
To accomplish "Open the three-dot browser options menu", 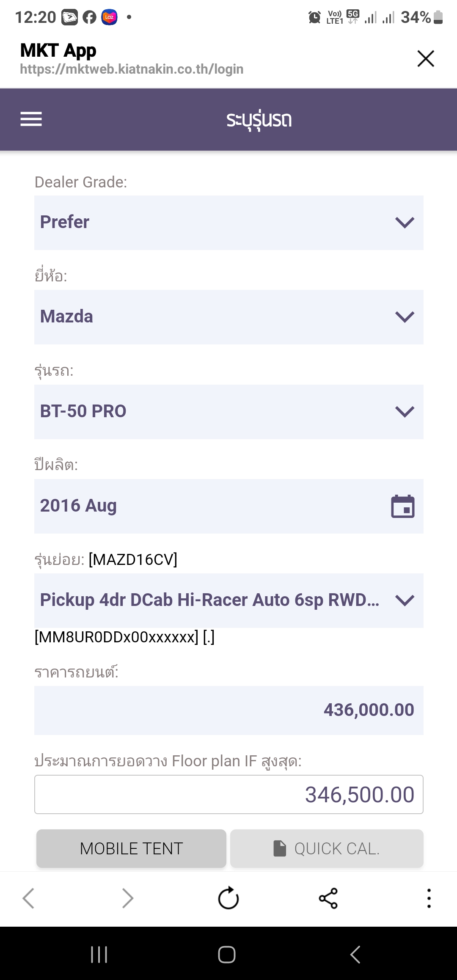I will (x=429, y=898).
